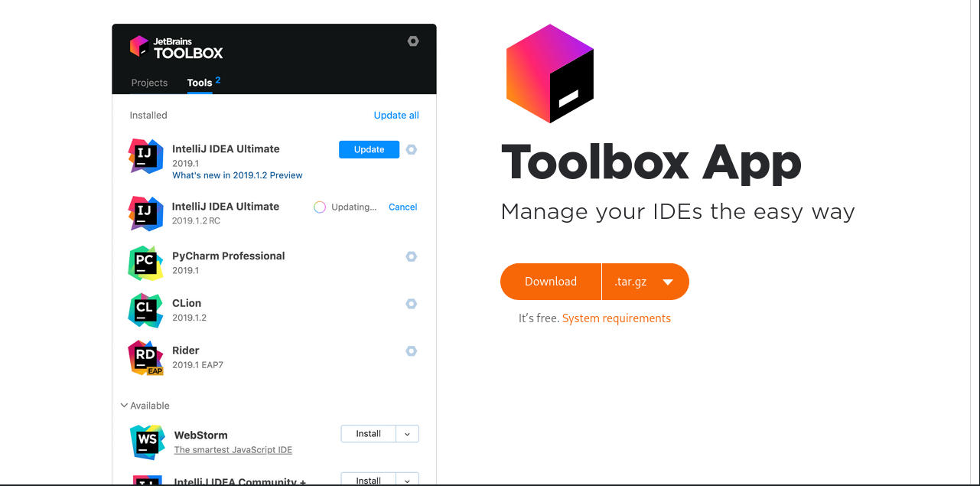Open the WebStorm Install options arrow
This screenshot has width=980, height=486.
click(407, 434)
